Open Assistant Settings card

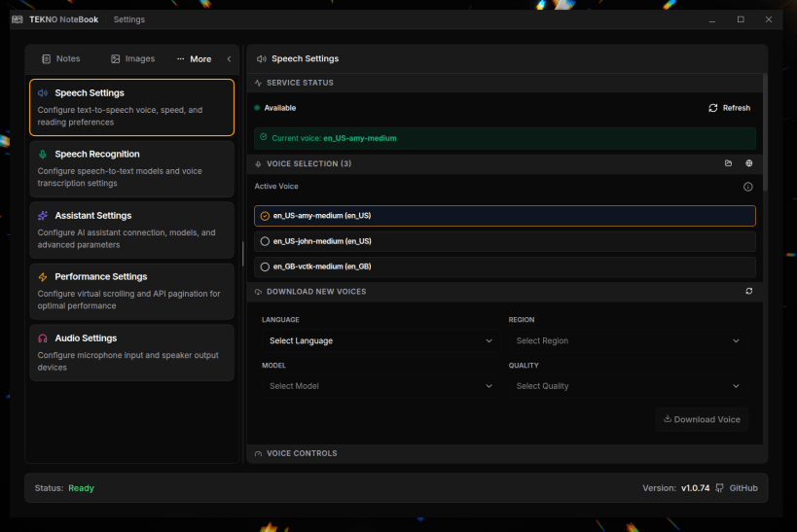[131, 231]
